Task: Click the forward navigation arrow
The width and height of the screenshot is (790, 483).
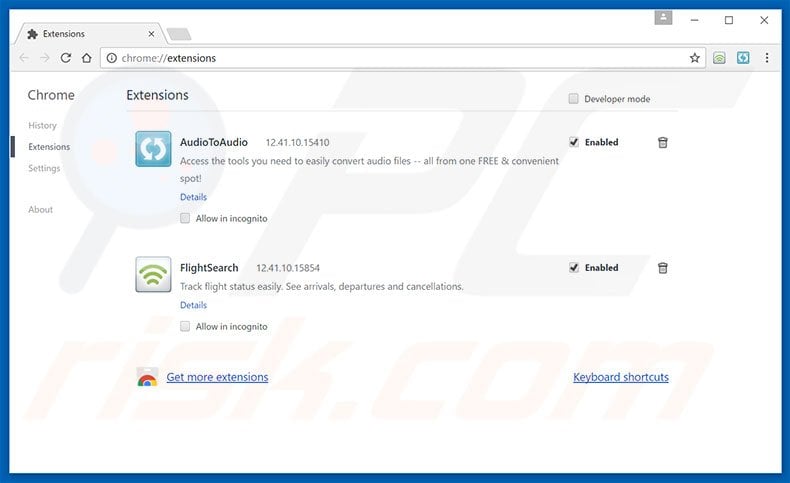Action: (x=45, y=58)
